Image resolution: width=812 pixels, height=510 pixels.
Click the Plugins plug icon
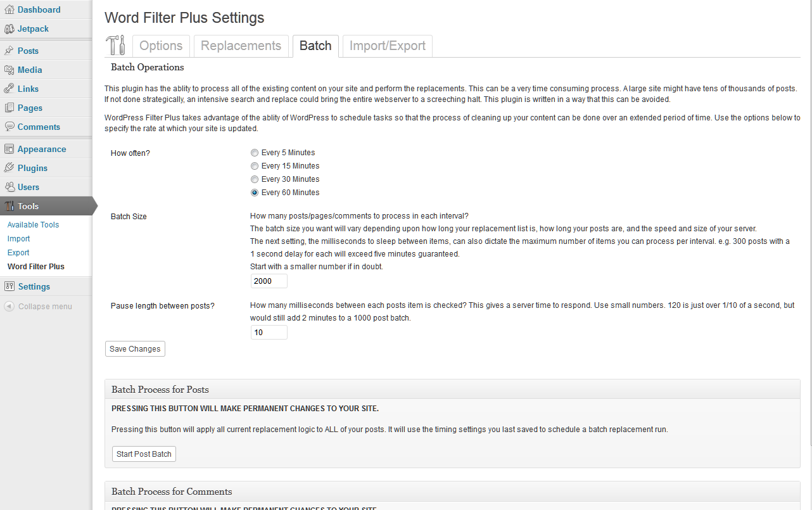pyautogui.click(x=9, y=168)
